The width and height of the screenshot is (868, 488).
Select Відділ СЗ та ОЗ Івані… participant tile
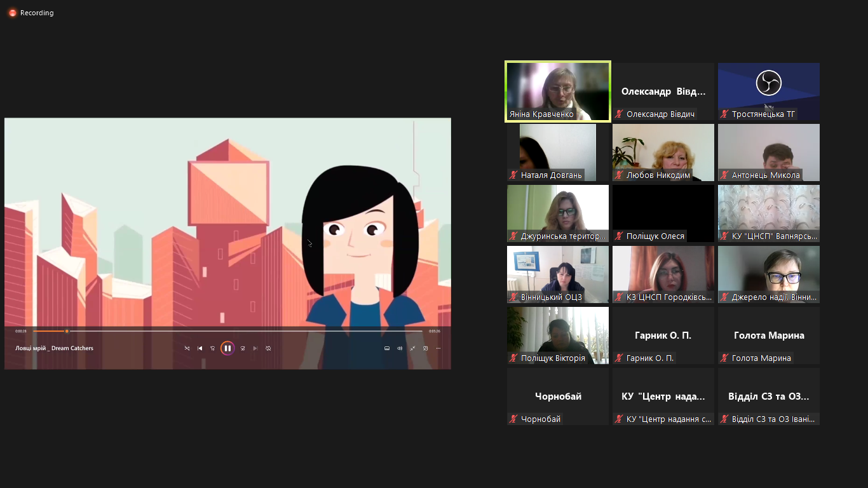pyautogui.click(x=769, y=396)
